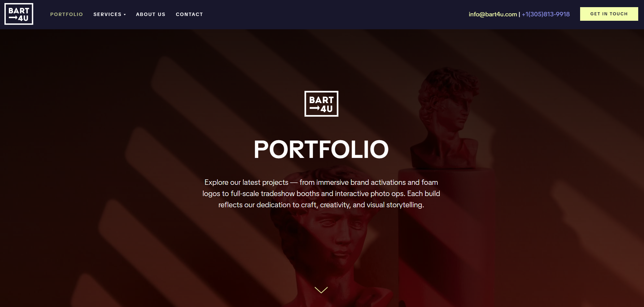
Task: Click the info@bart4u.com email link
Action: [493, 14]
